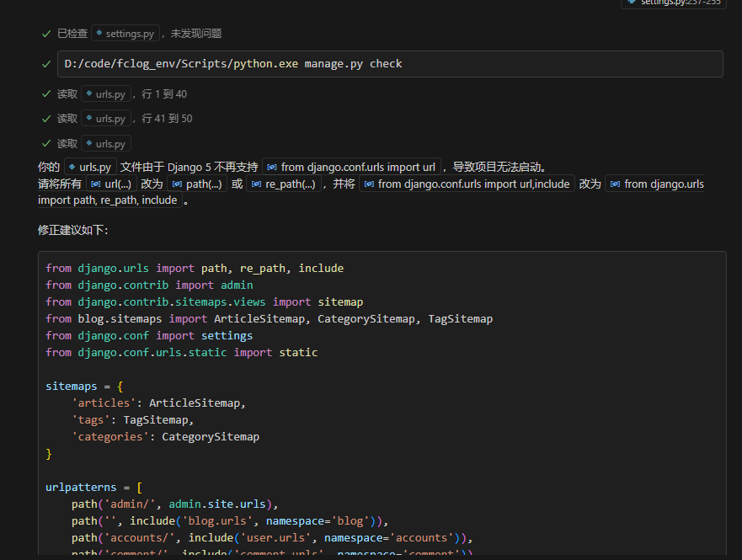Open urls.py chip for lines 1 to 40
The height and width of the screenshot is (560, 742).
pos(105,94)
